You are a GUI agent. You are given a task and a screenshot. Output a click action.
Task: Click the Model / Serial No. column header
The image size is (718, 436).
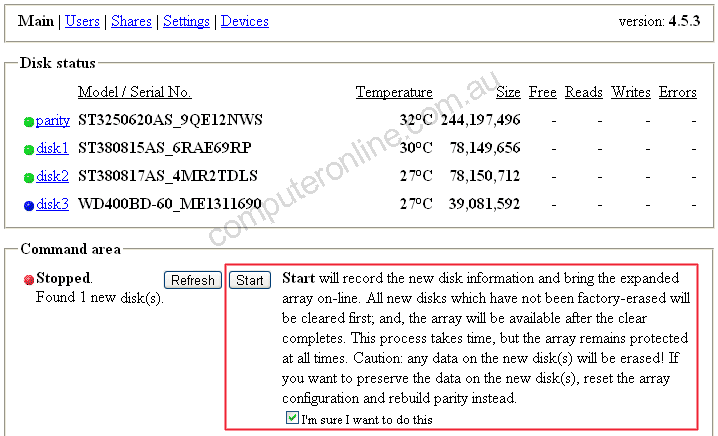134,93
